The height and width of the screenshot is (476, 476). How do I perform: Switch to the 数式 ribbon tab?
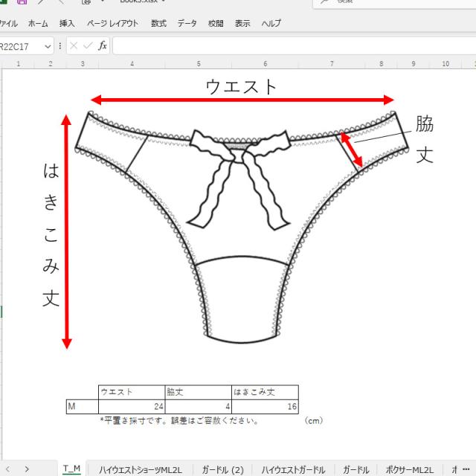coord(158,24)
